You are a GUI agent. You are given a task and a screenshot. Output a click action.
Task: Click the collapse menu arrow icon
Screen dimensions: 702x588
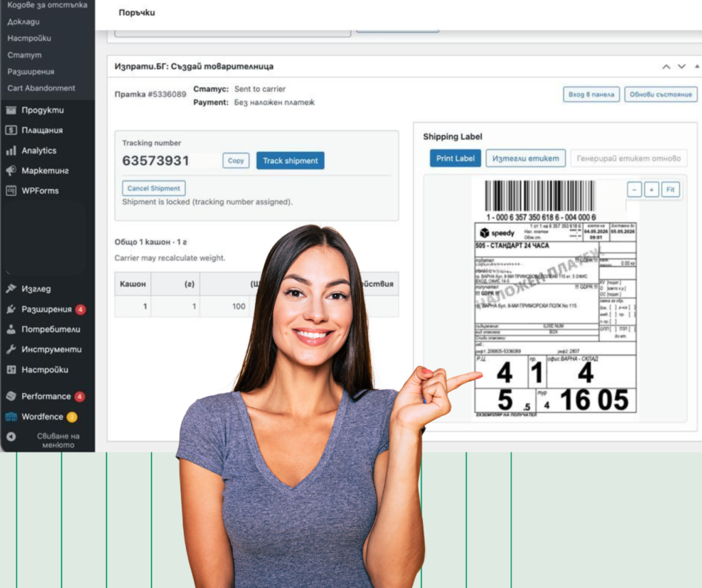pos(11,437)
